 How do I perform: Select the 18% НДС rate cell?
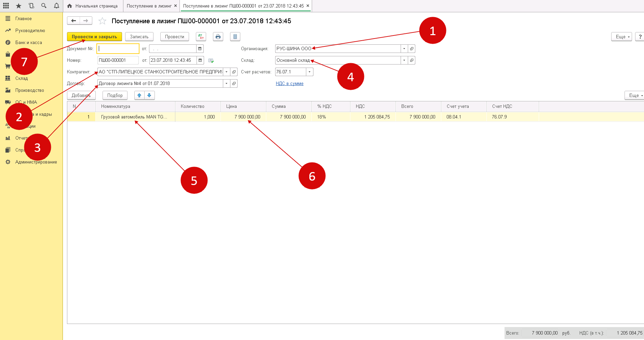click(331, 117)
